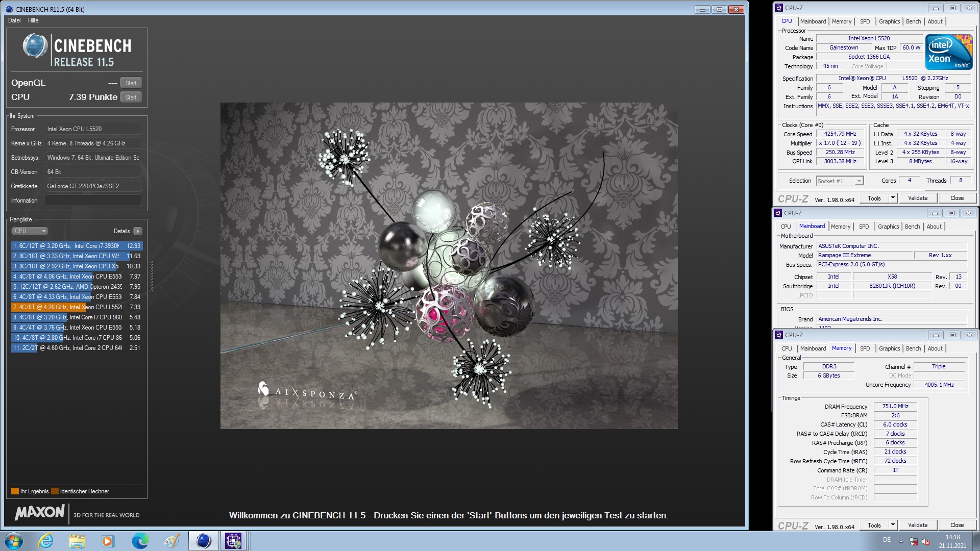Click Tools in bottom CPU-Z window
The image size is (980, 551).
874,525
